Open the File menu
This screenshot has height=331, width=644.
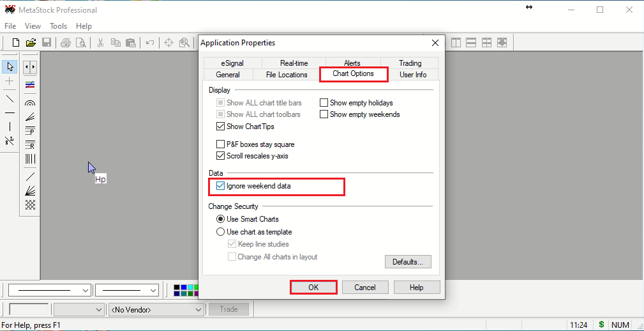[x=10, y=26]
